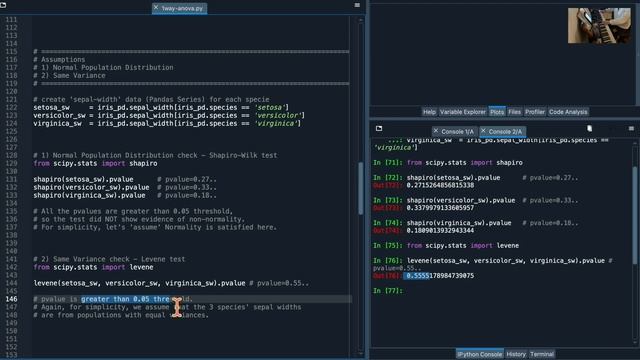640x360 pixels.
Task: Open the editor pane options hamburger menu
Action: coord(357,5)
